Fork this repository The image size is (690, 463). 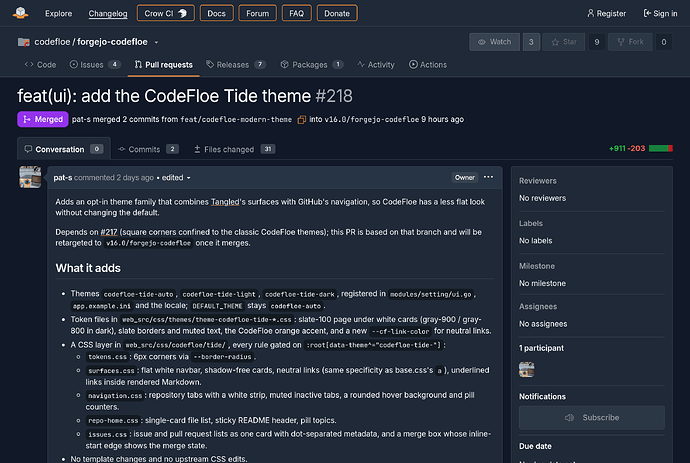point(630,42)
